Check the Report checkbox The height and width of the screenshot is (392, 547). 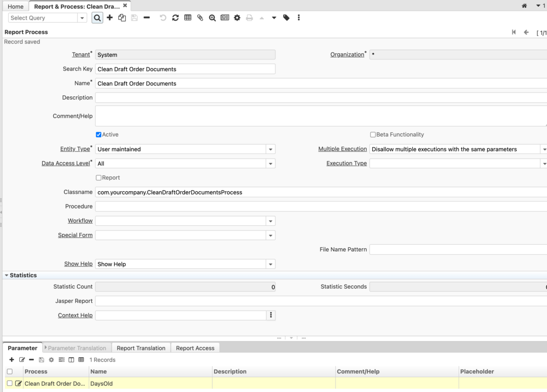98,178
